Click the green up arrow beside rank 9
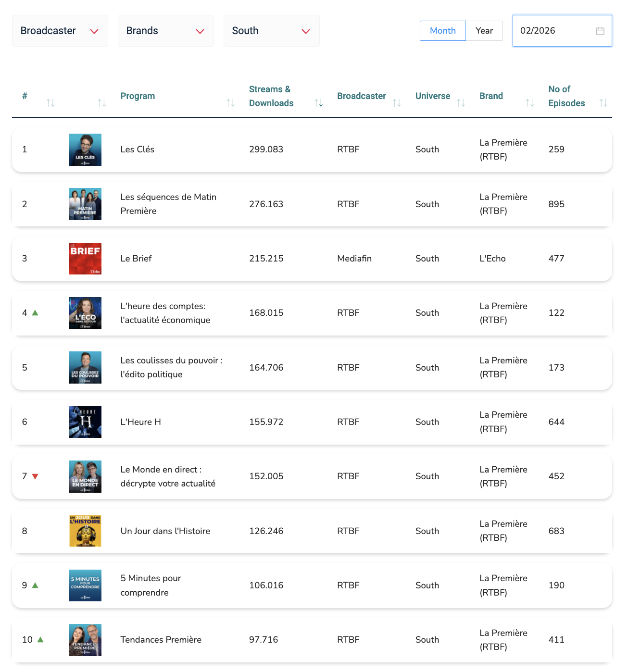 [34, 585]
